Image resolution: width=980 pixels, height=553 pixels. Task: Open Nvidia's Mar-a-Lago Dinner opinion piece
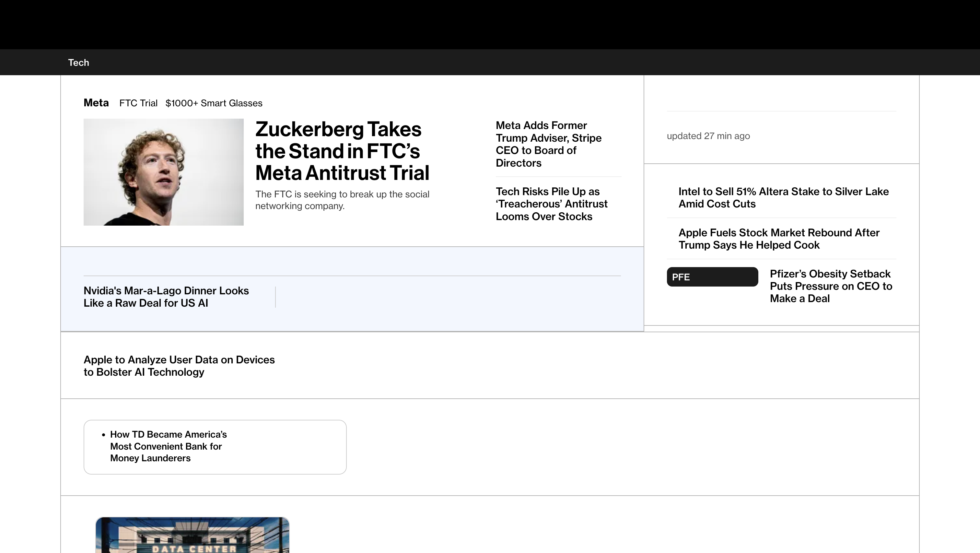tap(166, 297)
